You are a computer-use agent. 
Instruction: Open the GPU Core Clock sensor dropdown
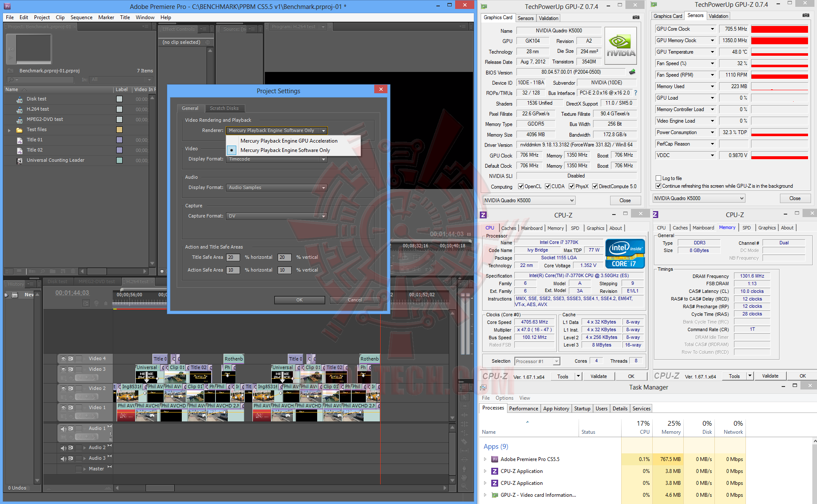pos(712,29)
